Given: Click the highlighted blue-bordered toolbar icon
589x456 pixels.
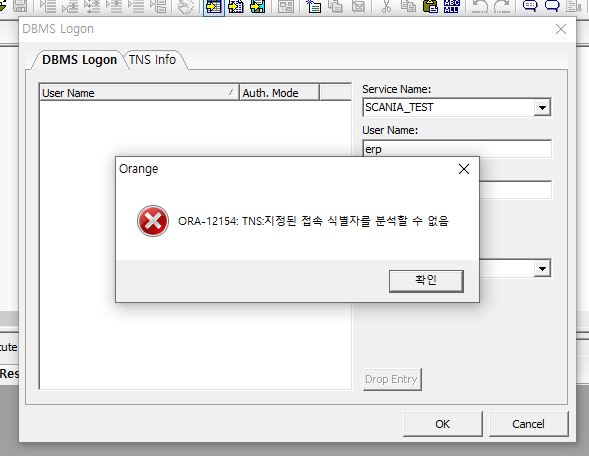Looking at the screenshot, I should click(214, 7).
